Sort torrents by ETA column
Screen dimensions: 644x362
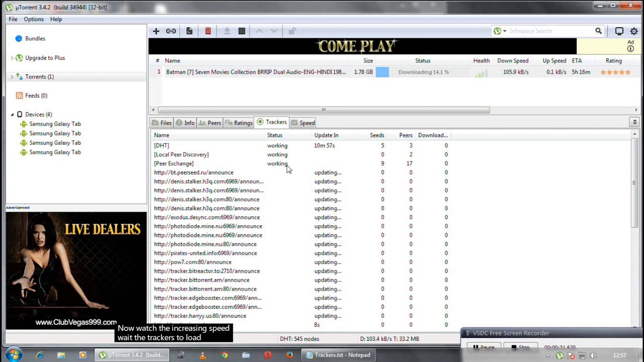[577, 61]
